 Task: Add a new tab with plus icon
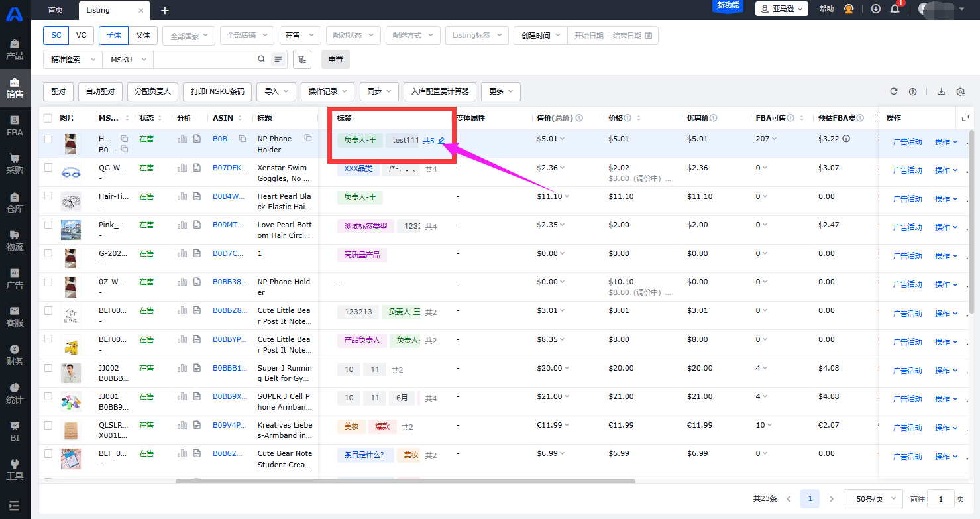[x=165, y=10]
